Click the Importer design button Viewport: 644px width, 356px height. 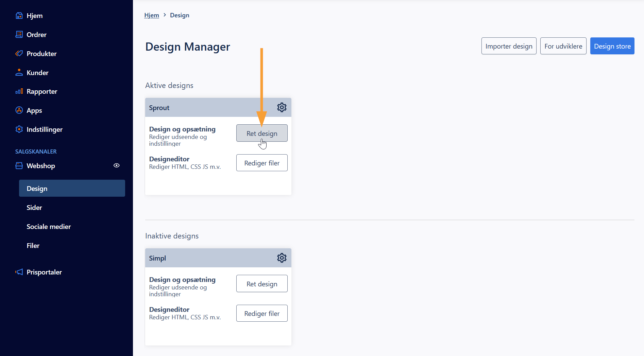[509, 46]
